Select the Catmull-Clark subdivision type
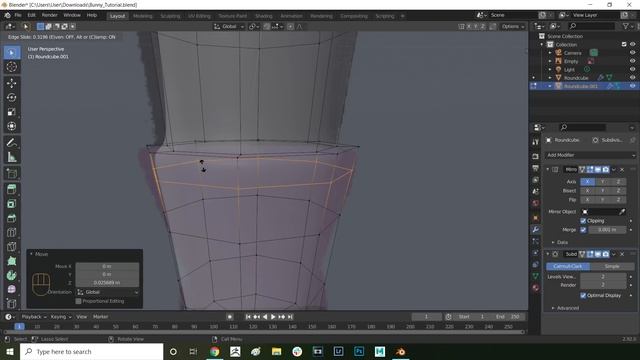 pyautogui.click(x=568, y=266)
